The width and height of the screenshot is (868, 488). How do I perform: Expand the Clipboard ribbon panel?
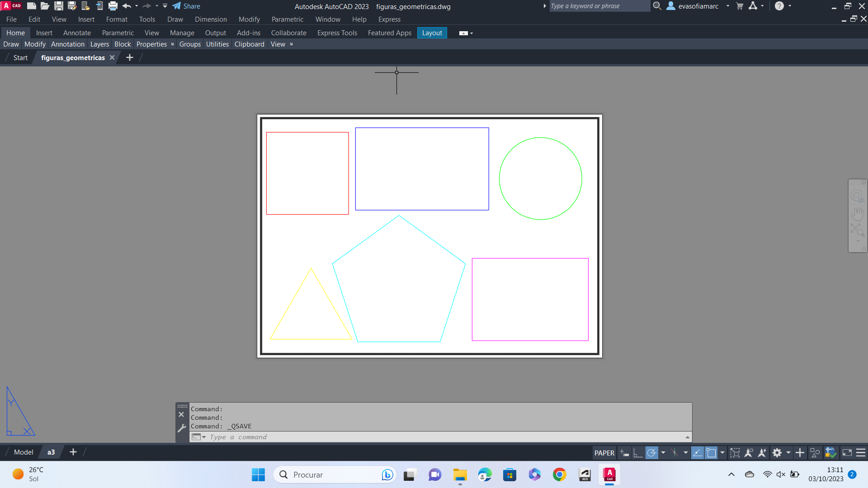249,44
